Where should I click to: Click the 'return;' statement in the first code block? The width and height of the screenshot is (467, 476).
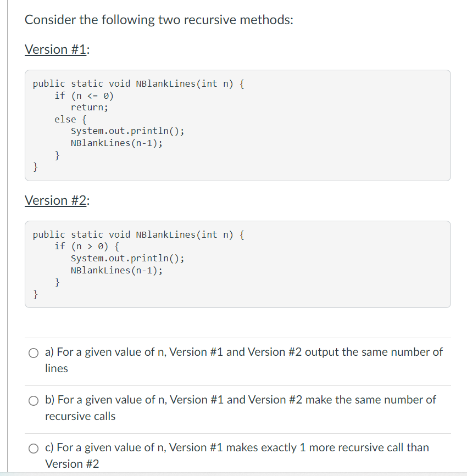90,107
